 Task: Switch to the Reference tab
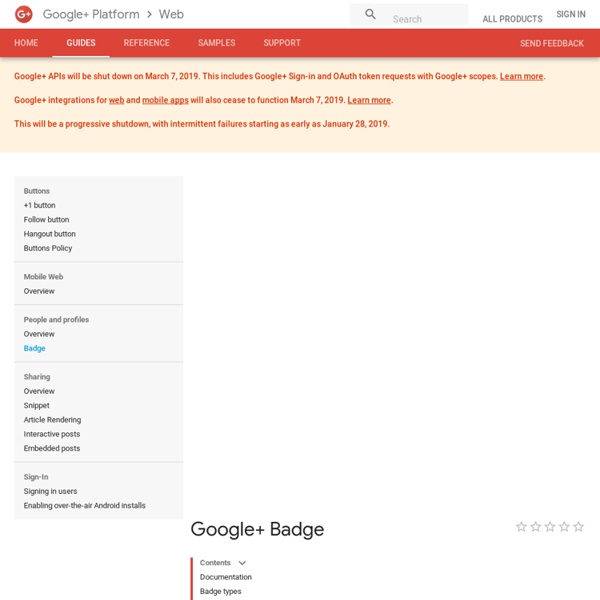[x=147, y=43]
